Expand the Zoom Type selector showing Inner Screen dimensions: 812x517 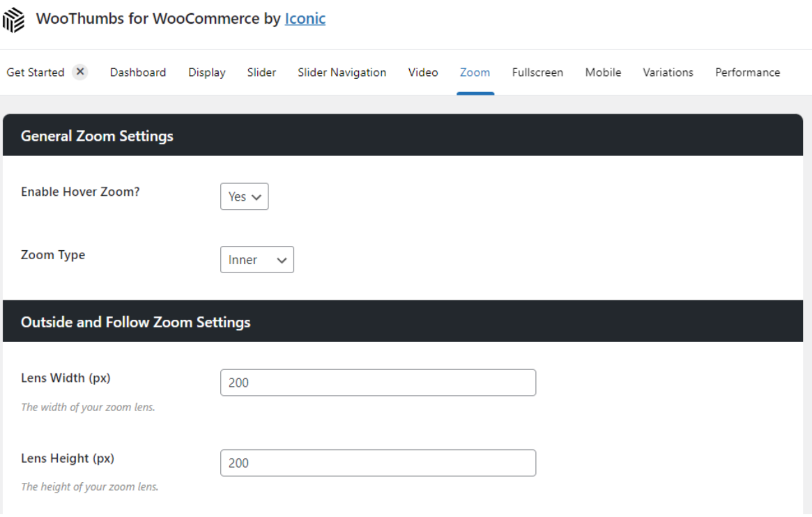pos(256,259)
